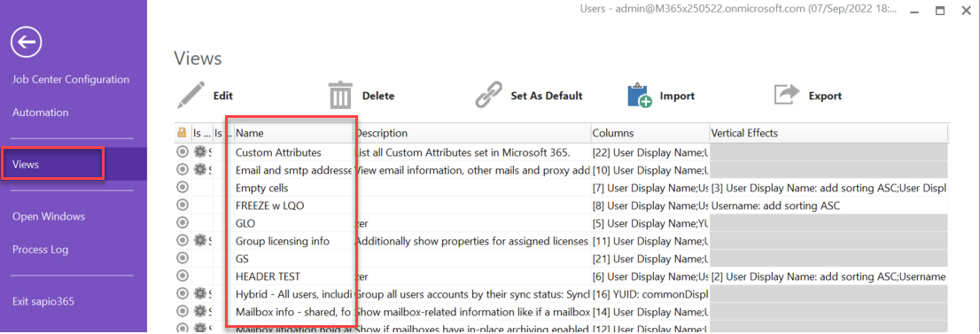The height and width of the screenshot is (334, 980).
Task: Open Process Log from the sidebar
Action: 42,250
